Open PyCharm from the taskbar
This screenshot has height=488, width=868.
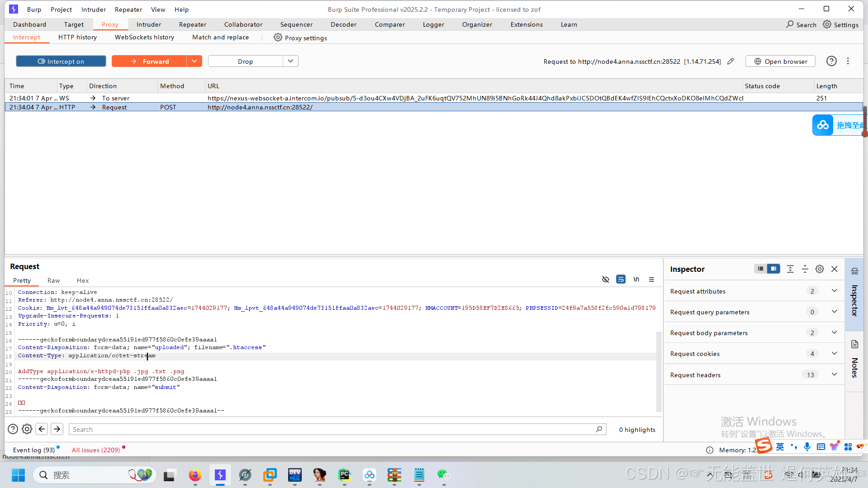pyautogui.click(x=345, y=475)
